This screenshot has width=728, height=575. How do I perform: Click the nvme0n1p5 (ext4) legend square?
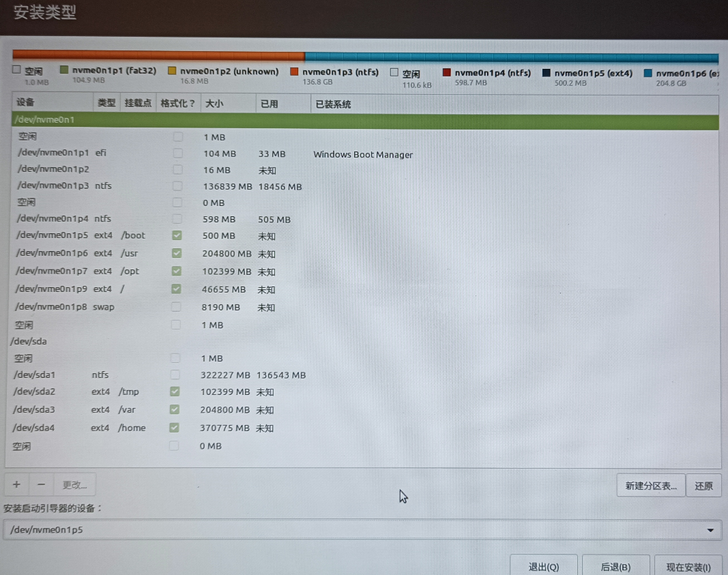click(547, 72)
